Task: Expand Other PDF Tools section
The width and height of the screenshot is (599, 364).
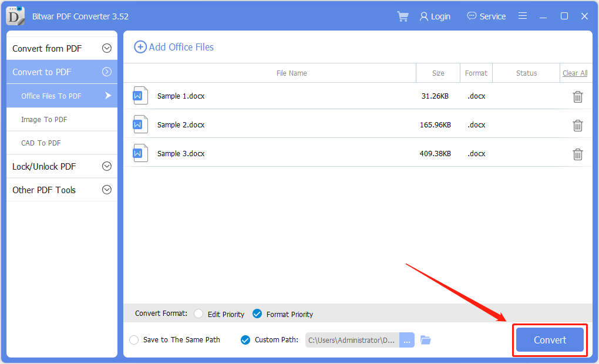Action: [107, 190]
